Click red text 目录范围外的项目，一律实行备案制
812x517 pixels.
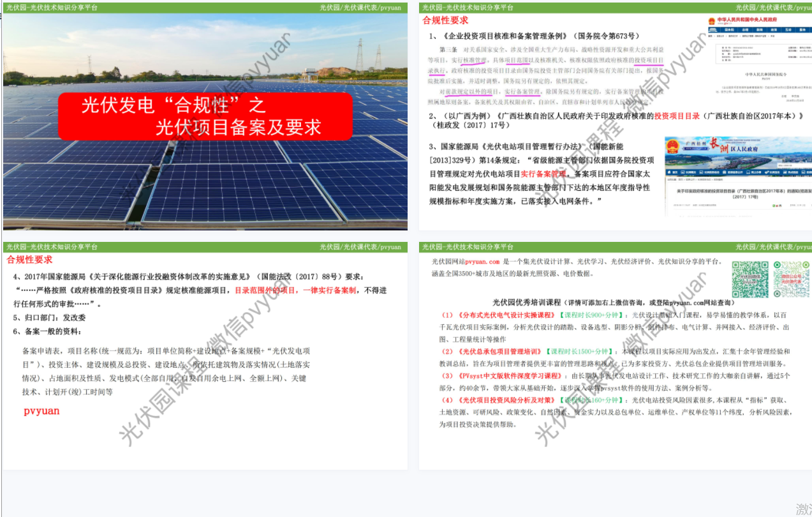[311, 290]
